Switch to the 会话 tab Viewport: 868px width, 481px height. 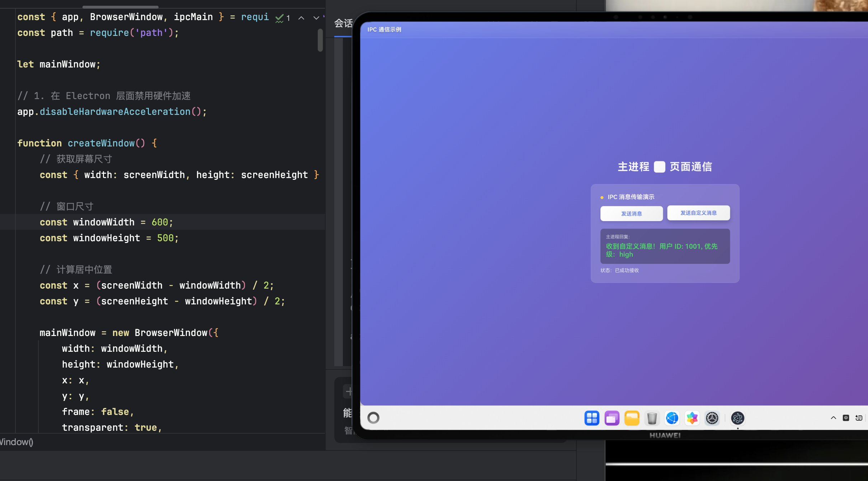pyautogui.click(x=343, y=24)
